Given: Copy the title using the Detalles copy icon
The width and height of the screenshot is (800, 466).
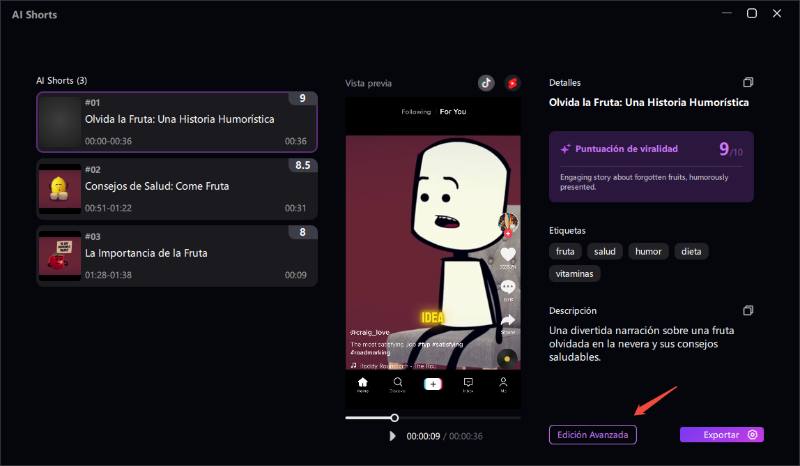Looking at the screenshot, I should tap(747, 83).
